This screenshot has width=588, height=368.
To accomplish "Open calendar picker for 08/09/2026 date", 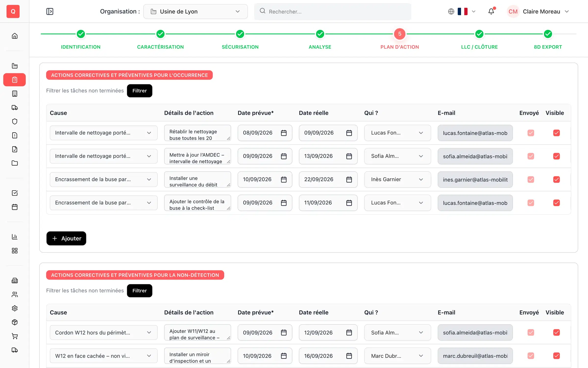I will pyautogui.click(x=284, y=133).
